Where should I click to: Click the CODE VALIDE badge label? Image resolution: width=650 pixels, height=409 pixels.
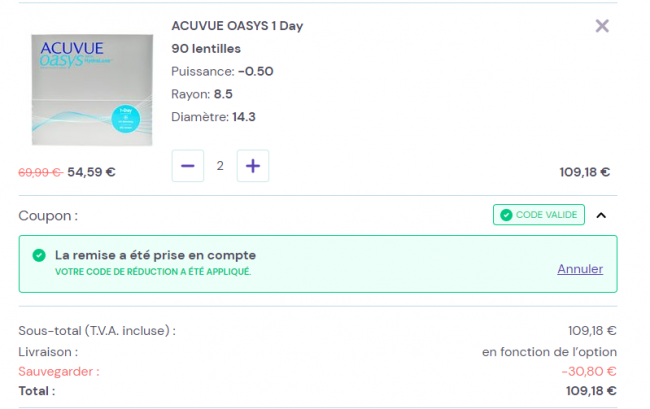[546, 215]
